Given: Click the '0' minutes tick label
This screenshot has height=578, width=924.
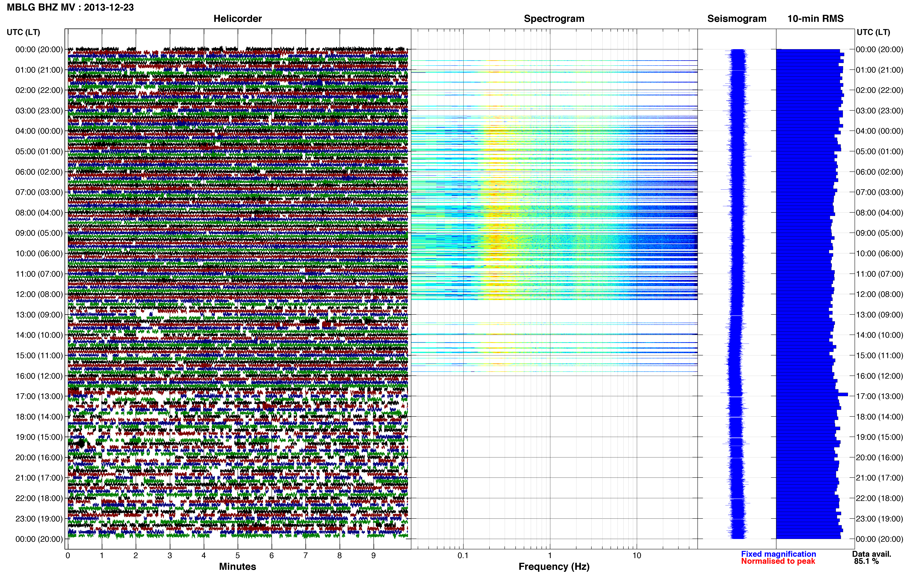Looking at the screenshot, I should click(x=68, y=555).
